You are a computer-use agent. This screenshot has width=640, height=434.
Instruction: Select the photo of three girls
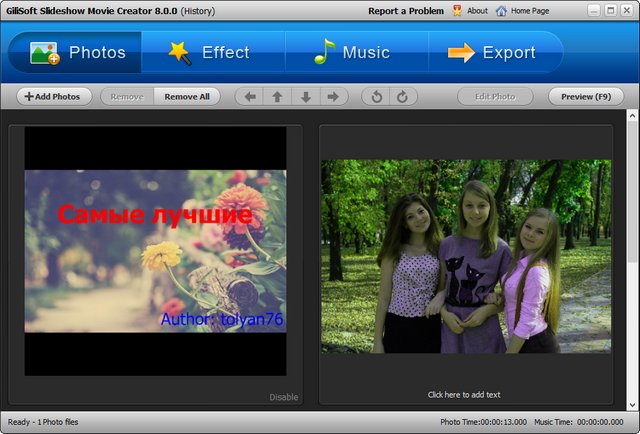(x=465, y=256)
